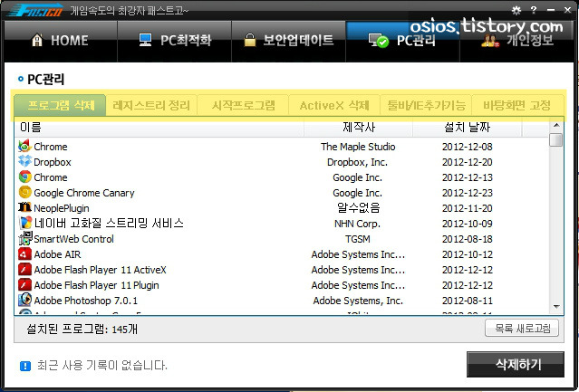Viewport: 579px width, 392px height.
Task: Click the 네이버 고화질 스트리밍 서비스 icon
Action: click(x=24, y=223)
